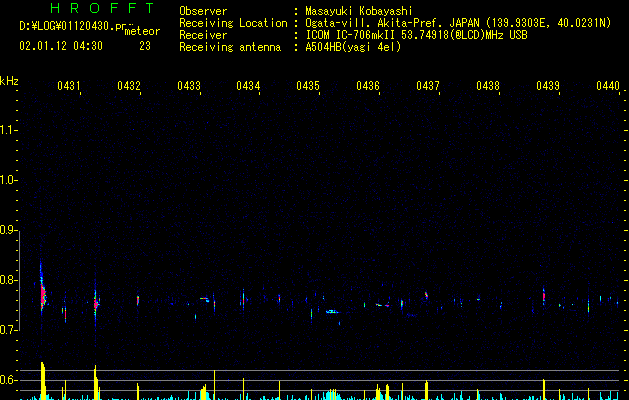Click the kHz axis unit label

point(9,81)
